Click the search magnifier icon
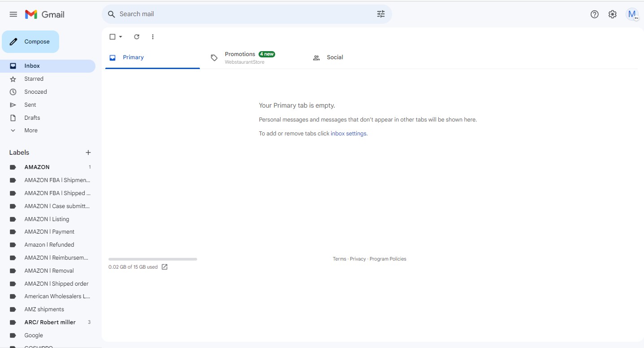 click(112, 14)
